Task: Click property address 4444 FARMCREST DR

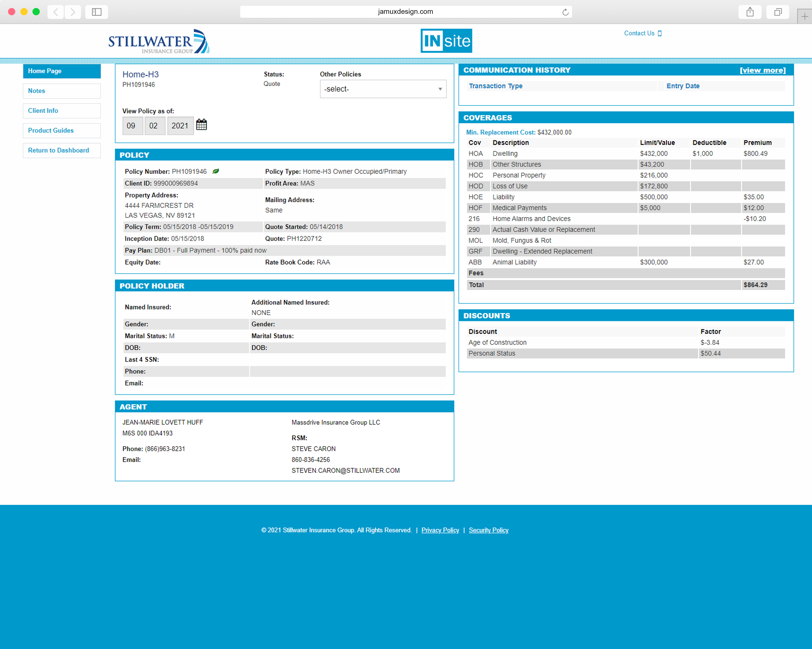Action: (x=159, y=206)
